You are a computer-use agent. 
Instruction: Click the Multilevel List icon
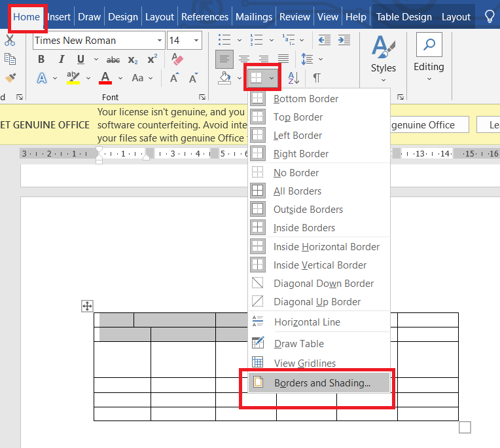tap(289, 40)
